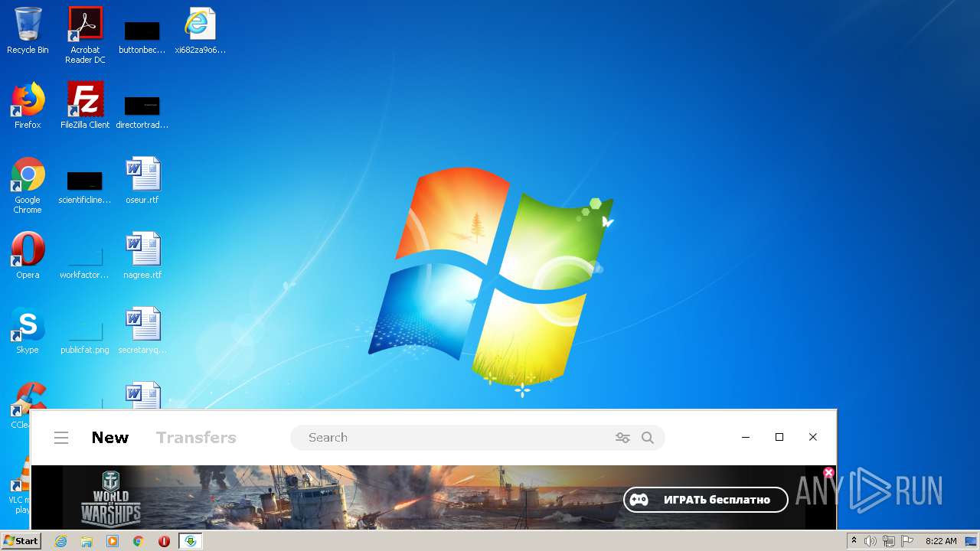Image resolution: width=980 pixels, height=551 pixels.
Task: Close the download manager window
Action: click(x=813, y=437)
